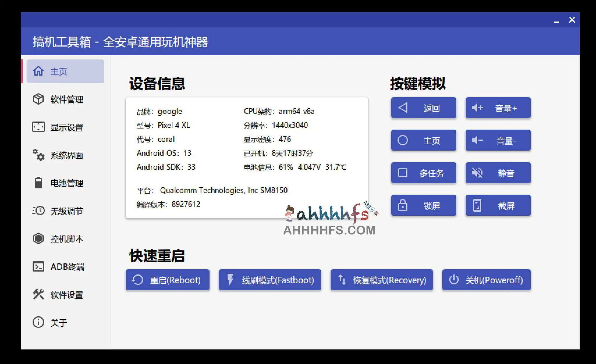Image resolution: width=596 pixels, height=364 pixels.
Task: Power off device with 关机(Poweroff)
Action: pos(487,280)
